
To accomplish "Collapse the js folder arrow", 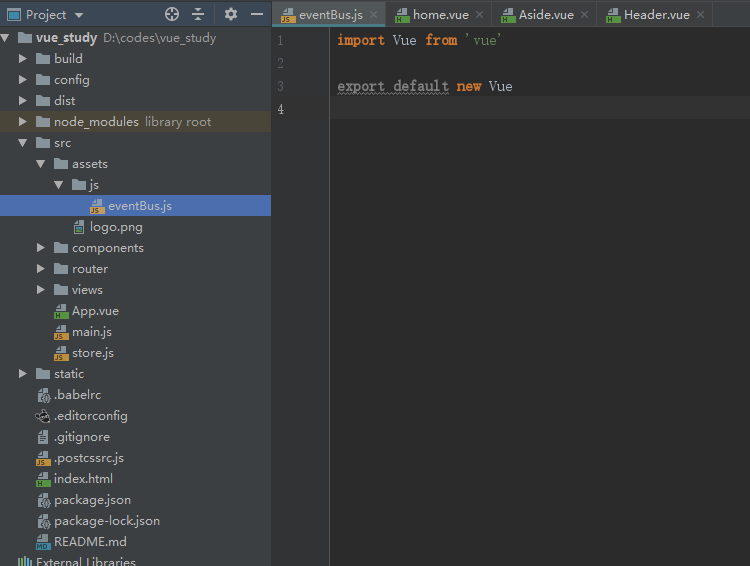I will pyautogui.click(x=58, y=185).
